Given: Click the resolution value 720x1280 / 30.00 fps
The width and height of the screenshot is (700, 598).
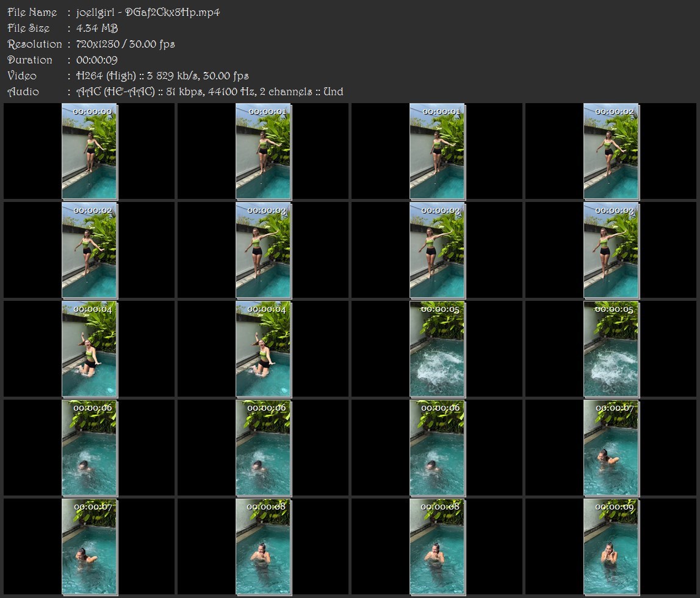Looking at the screenshot, I should tap(126, 44).
